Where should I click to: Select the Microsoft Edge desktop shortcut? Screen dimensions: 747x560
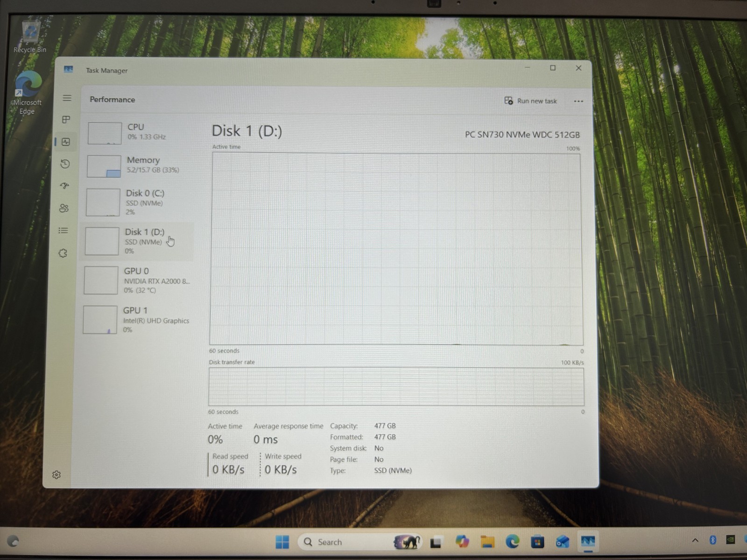pos(27,92)
